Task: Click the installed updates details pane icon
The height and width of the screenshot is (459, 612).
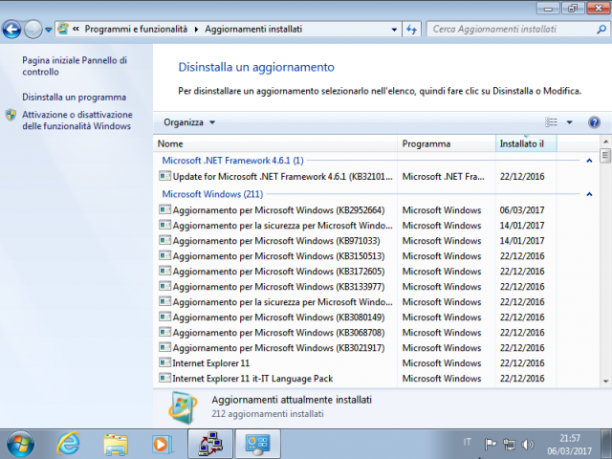Action: (183, 408)
